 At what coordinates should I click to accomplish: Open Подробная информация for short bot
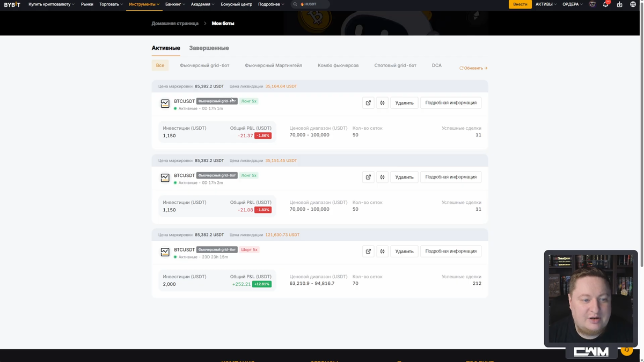click(451, 251)
